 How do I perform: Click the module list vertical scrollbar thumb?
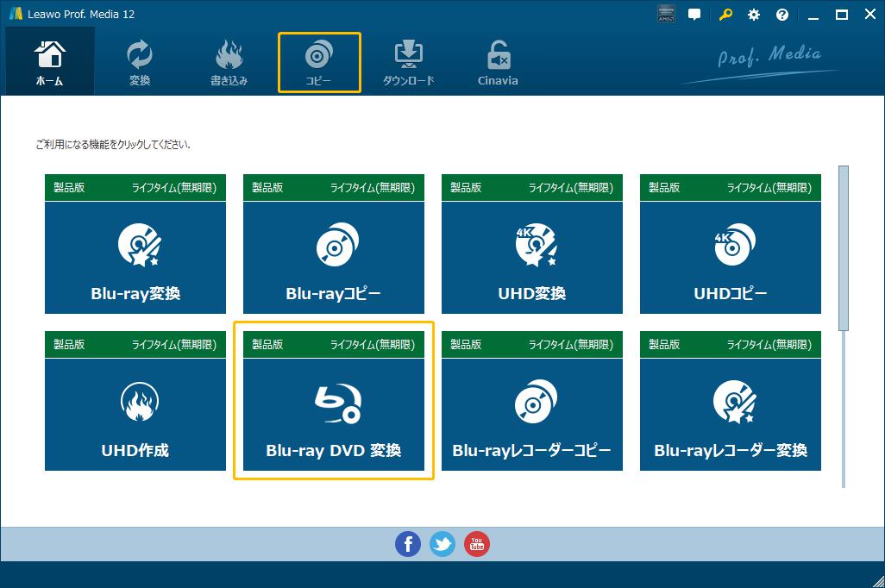(844, 247)
